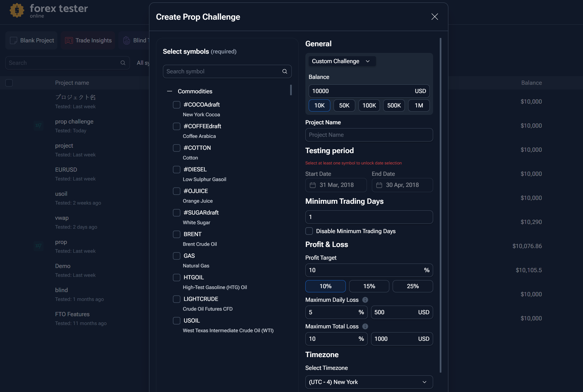The height and width of the screenshot is (392, 583).
Task: Click prop challenge project badge icon
Action: pos(39,126)
